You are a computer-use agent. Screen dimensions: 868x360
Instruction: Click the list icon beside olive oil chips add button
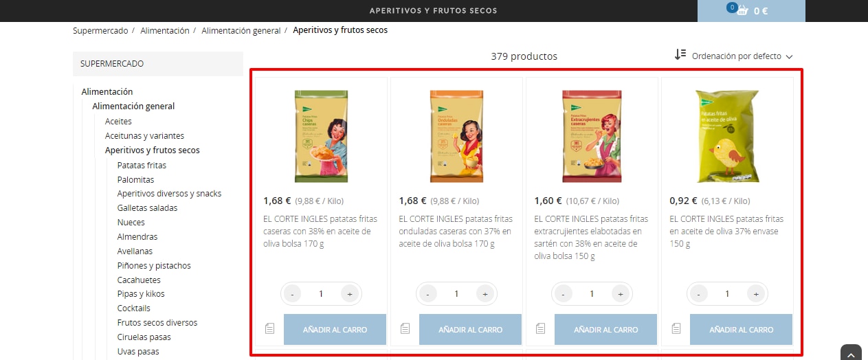676,329
